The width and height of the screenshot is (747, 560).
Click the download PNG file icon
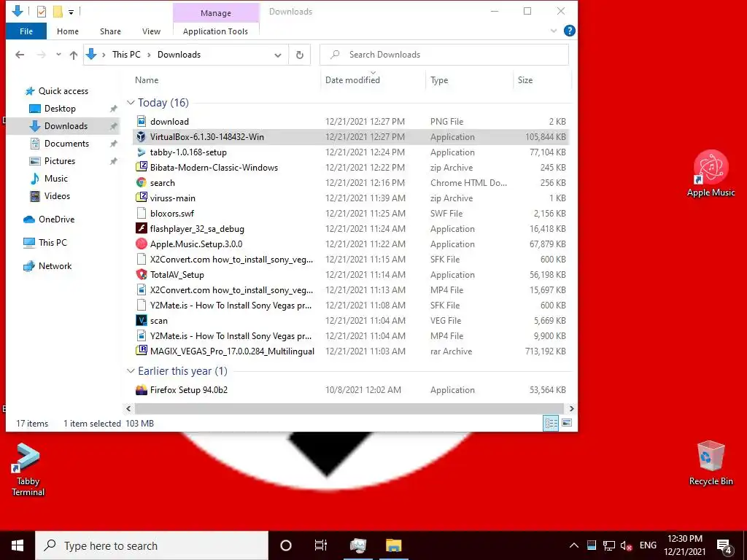(x=141, y=122)
